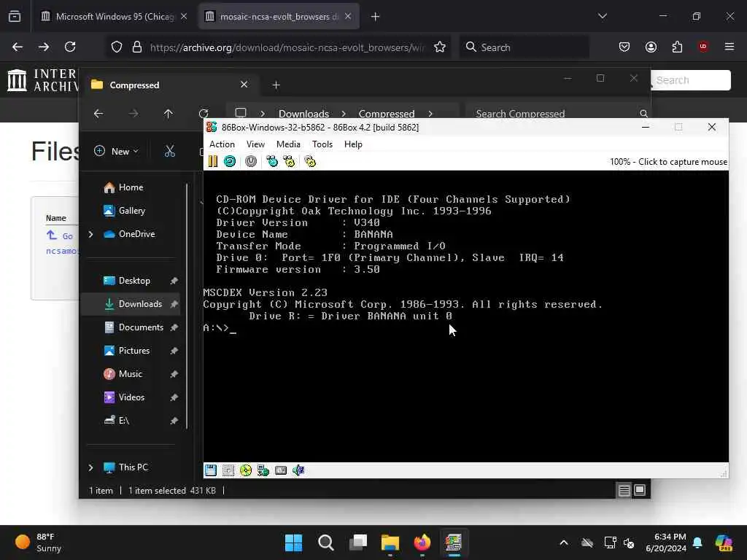The image size is (747, 560).
Task: Open the New dropdown in File Explorer
Action: click(x=116, y=152)
